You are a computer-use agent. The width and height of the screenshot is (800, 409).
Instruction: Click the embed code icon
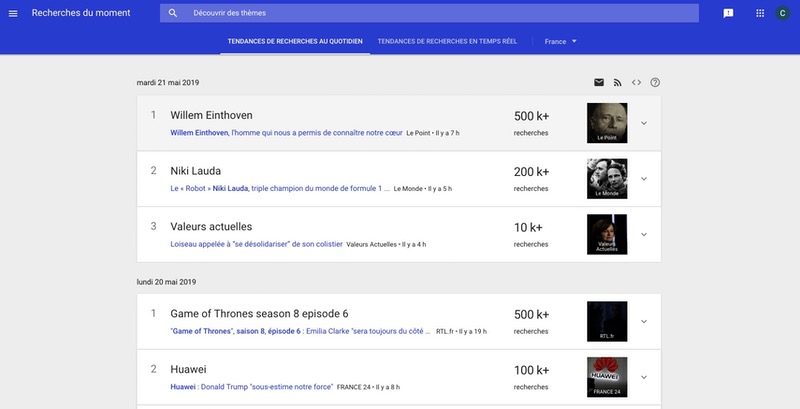pos(636,83)
